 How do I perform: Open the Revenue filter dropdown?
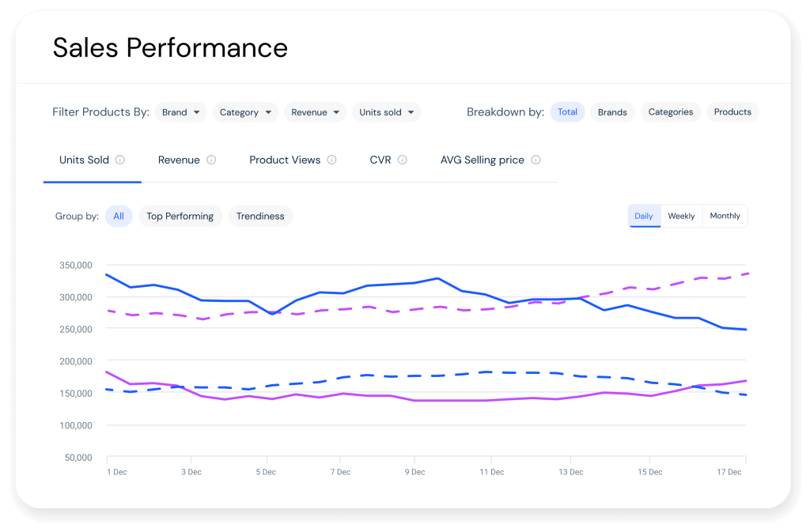[x=315, y=111]
